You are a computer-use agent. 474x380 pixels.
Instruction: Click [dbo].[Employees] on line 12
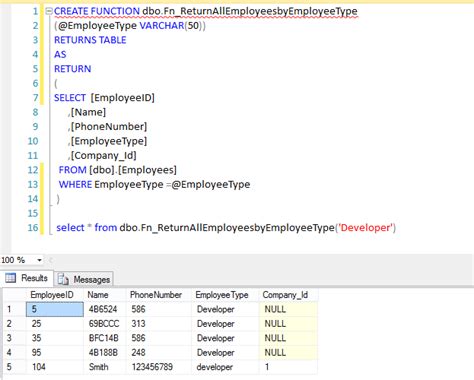tap(133, 170)
